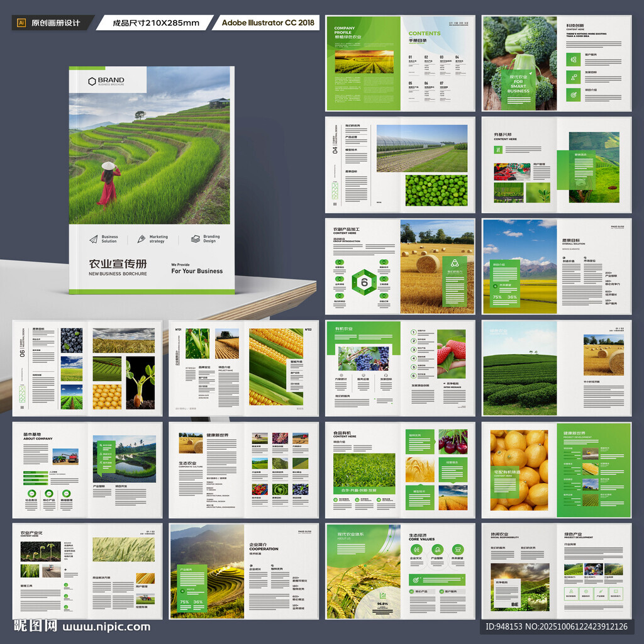Click the 苗木基地 ABOUT COMPANY heading
This screenshot has height=644, width=644.
point(37,436)
